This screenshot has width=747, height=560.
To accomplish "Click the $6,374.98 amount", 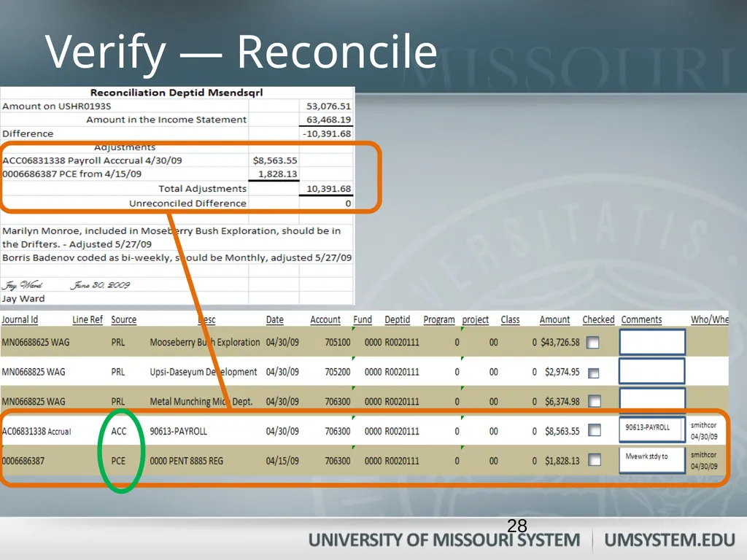I will [562, 402].
